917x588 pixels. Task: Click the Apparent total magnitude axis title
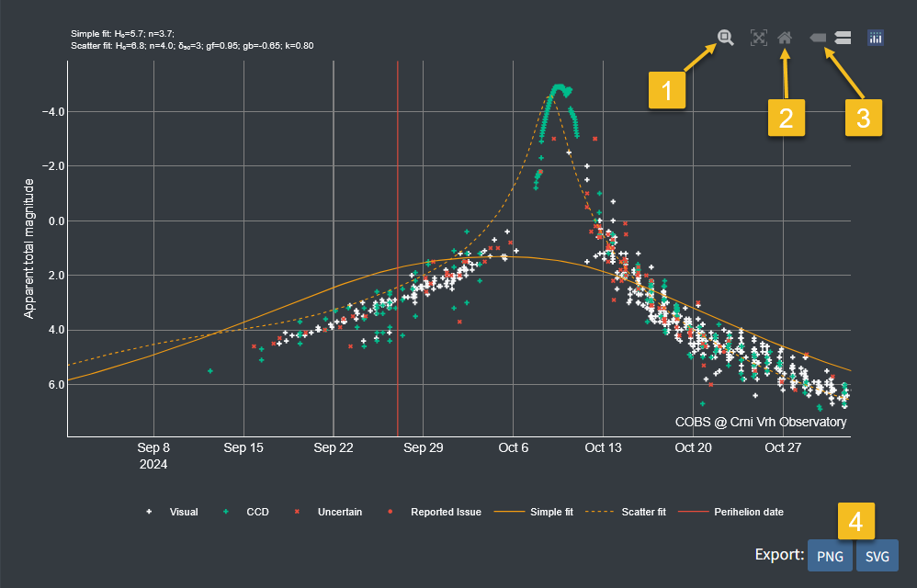pos(29,248)
